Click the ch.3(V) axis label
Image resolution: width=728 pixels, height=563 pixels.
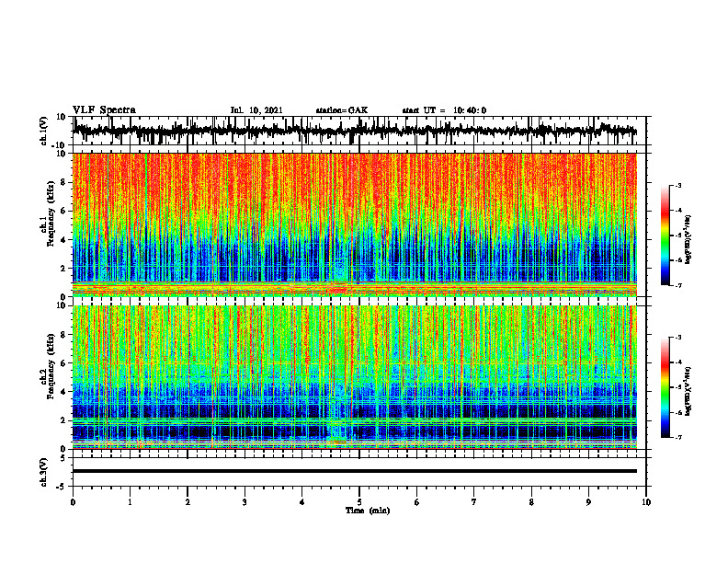click(44, 472)
